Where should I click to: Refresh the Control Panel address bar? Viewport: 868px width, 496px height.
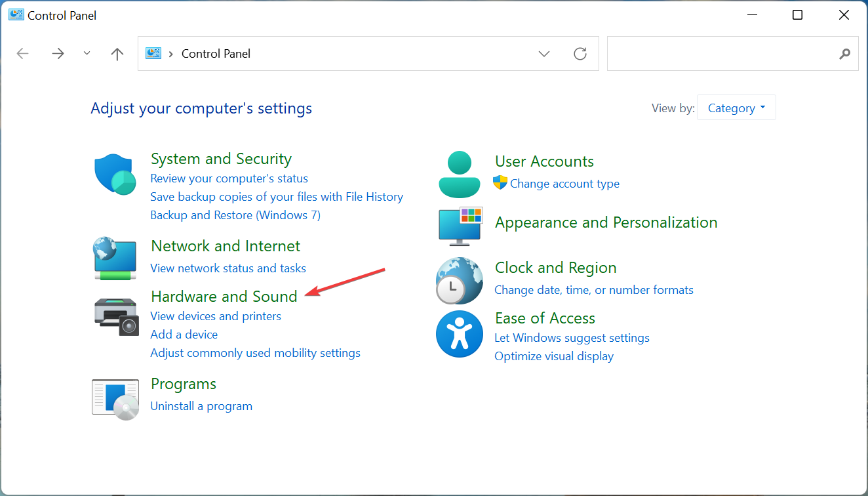click(x=580, y=54)
